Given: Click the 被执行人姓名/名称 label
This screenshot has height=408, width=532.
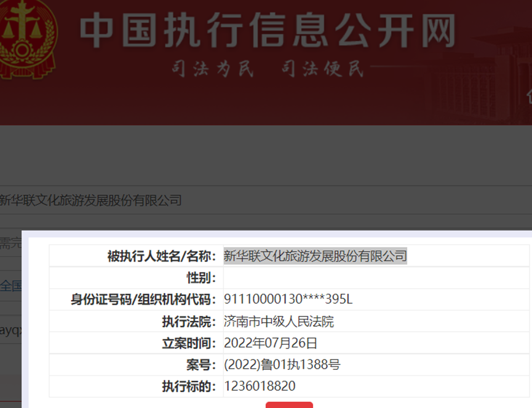Looking at the screenshot, I should click(162, 256).
